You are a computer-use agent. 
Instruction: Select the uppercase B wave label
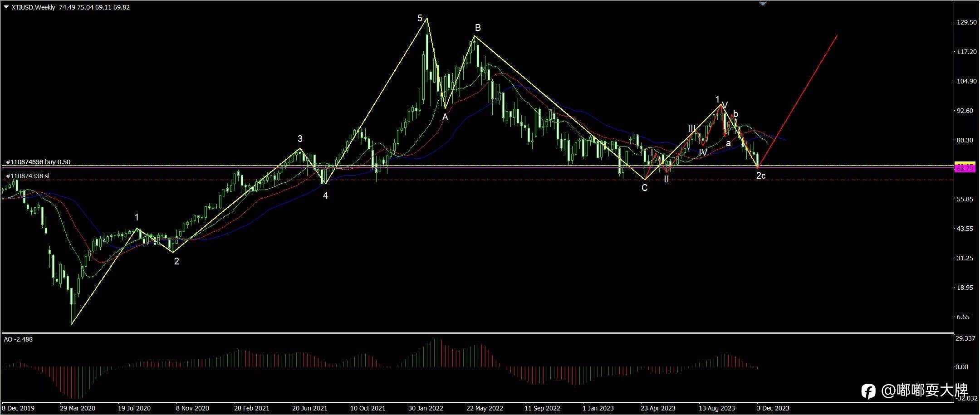coord(478,28)
